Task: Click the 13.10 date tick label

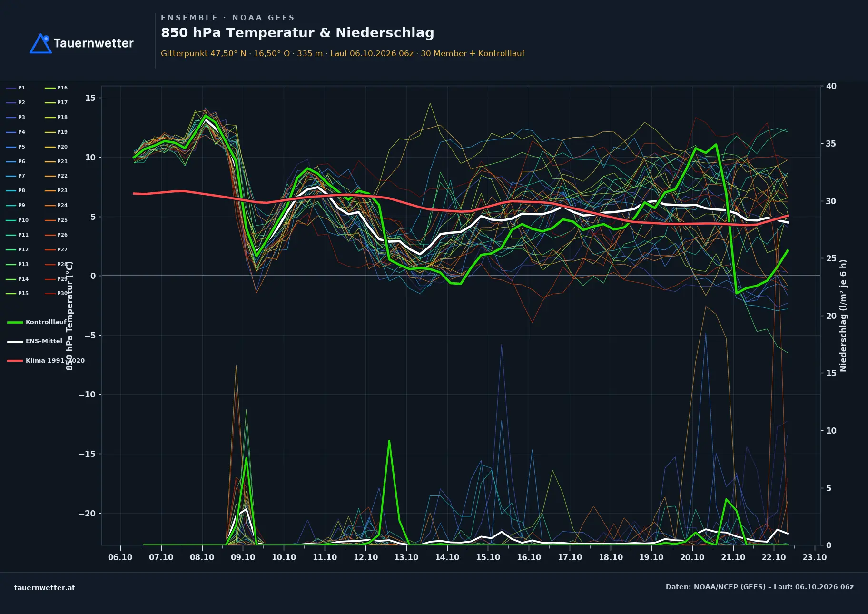Action: click(x=406, y=557)
